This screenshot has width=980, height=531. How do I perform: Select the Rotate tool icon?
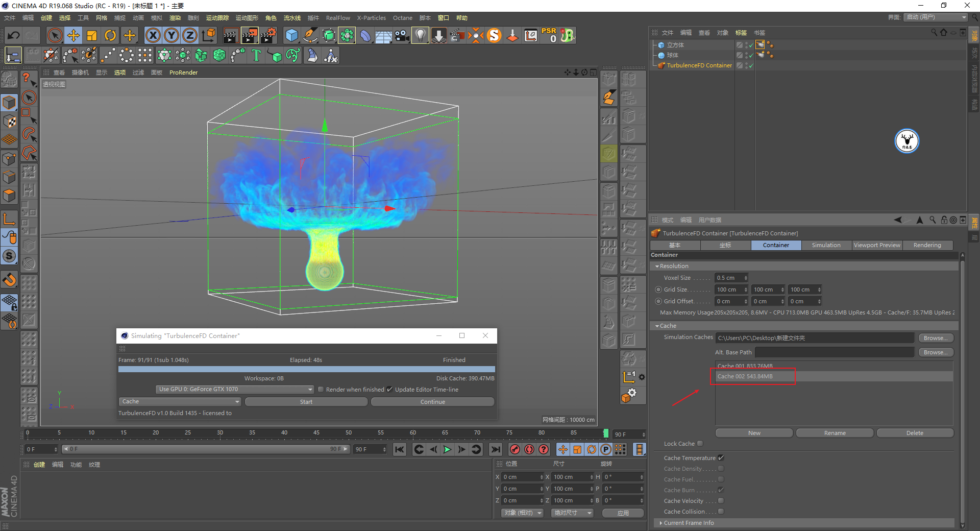(x=110, y=35)
